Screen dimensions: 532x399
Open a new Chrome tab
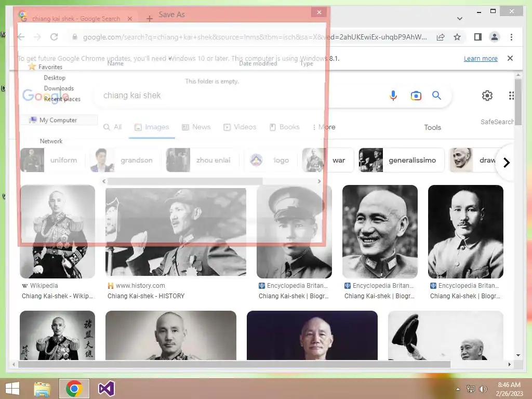149,19
